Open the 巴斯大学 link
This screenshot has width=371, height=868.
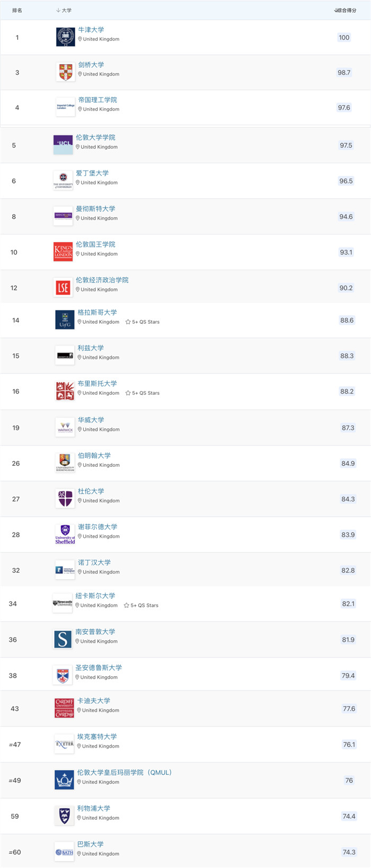(x=91, y=844)
